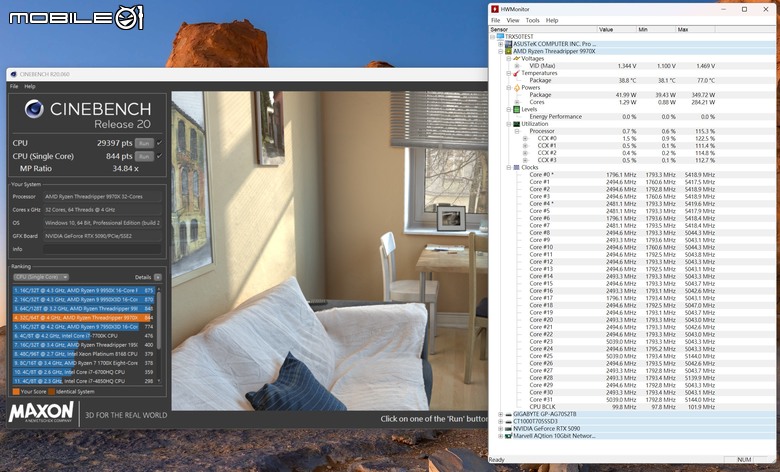Image resolution: width=780 pixels, height=472 pixels.
Task: Collapse the TRX50TEST root node
Action: [492, 37]
